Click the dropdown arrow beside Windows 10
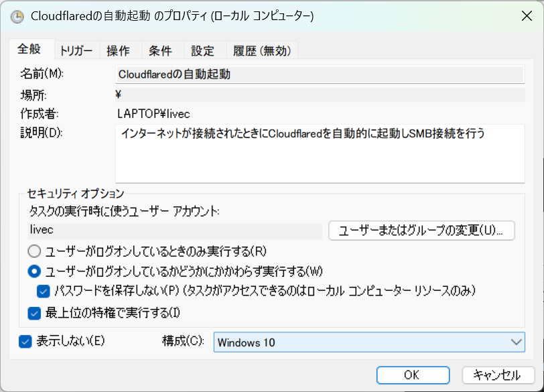 517,342
